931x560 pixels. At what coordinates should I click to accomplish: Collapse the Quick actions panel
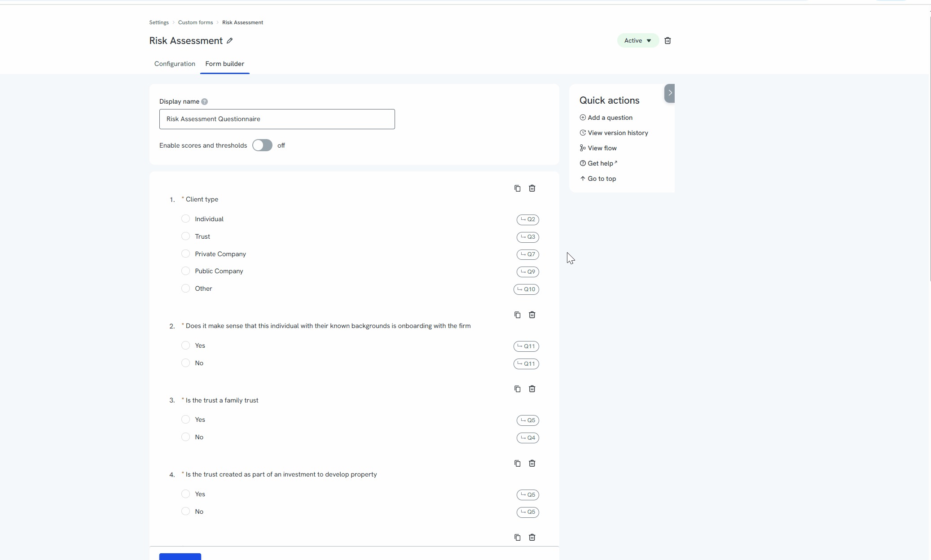click(x=669, y=93)
